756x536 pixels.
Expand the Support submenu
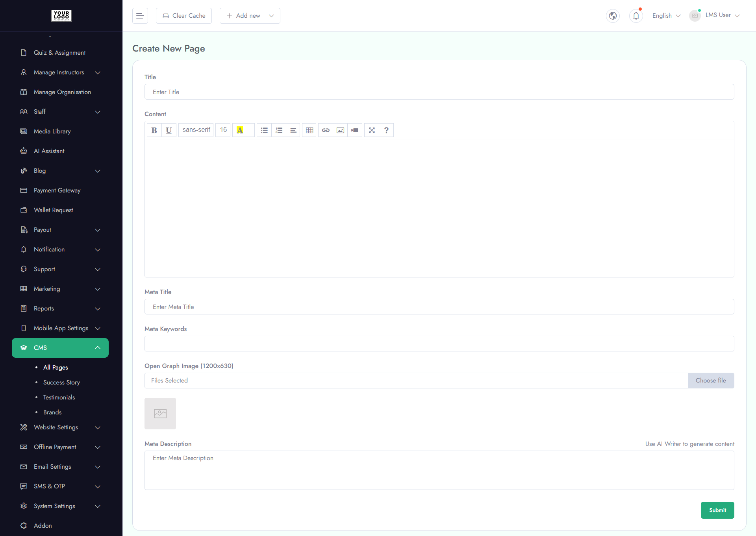coord(60,269)
